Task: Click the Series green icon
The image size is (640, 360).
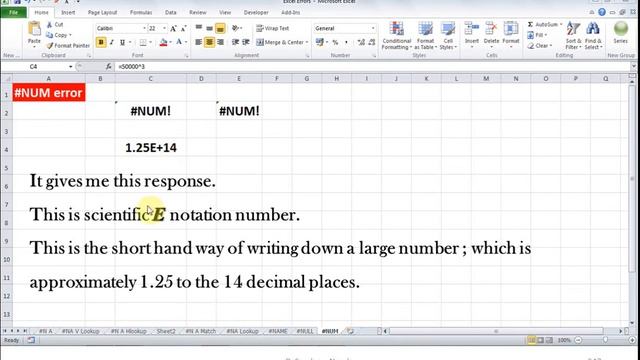Action: pos(620,29)
